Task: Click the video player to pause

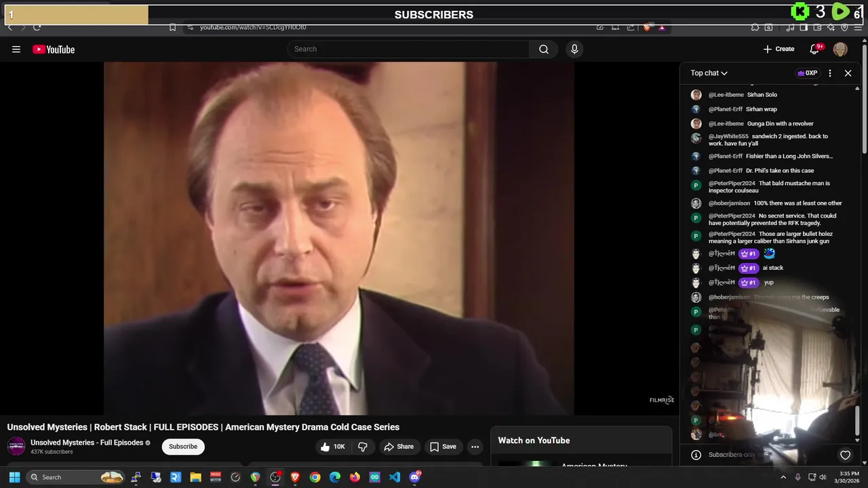Action: tap(339, 238)
